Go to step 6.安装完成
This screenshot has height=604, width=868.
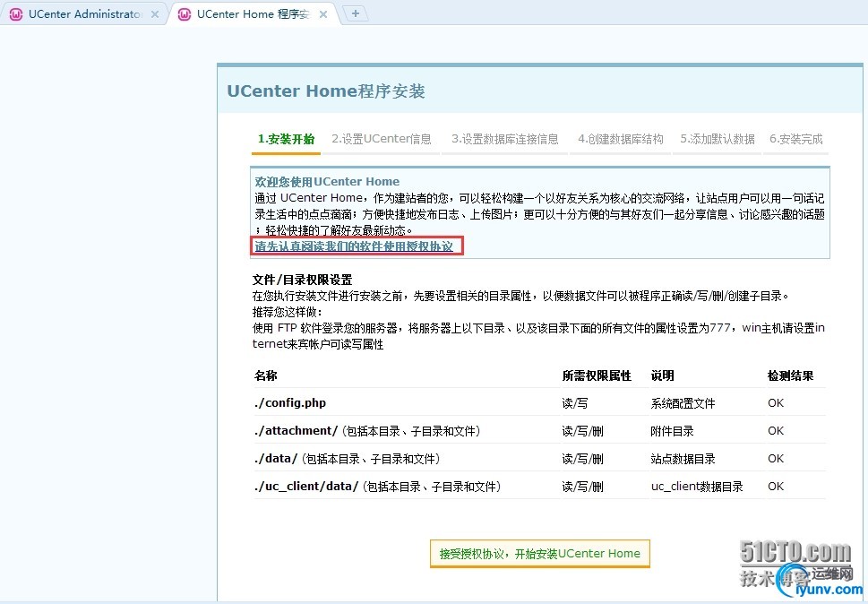click(796, 139)
